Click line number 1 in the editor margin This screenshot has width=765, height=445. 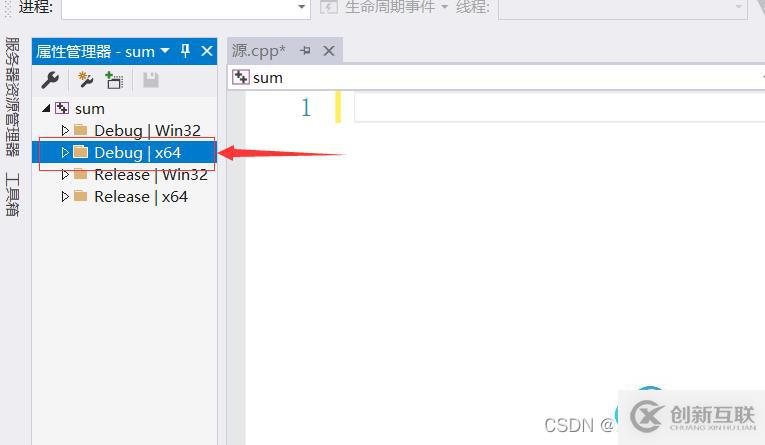tap(306, 107)
